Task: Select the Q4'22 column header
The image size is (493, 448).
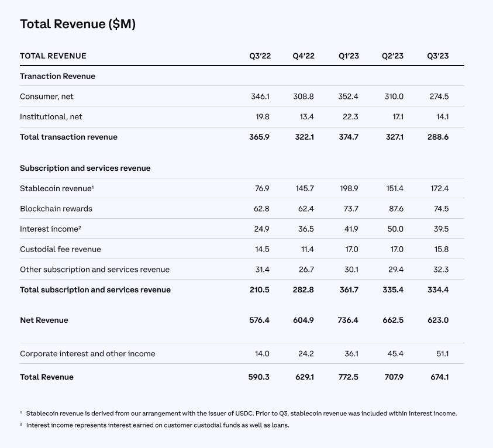Action: (x=304, y=56)
